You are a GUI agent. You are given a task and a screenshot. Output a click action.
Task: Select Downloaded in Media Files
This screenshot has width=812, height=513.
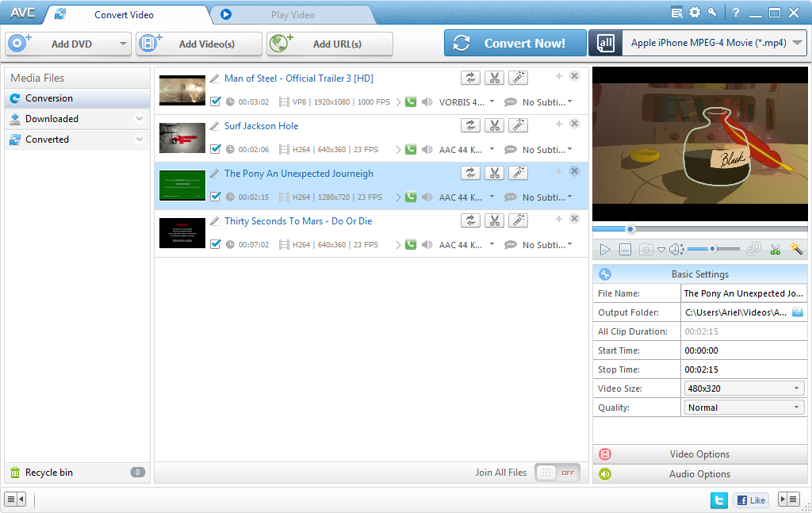[77, 119]
